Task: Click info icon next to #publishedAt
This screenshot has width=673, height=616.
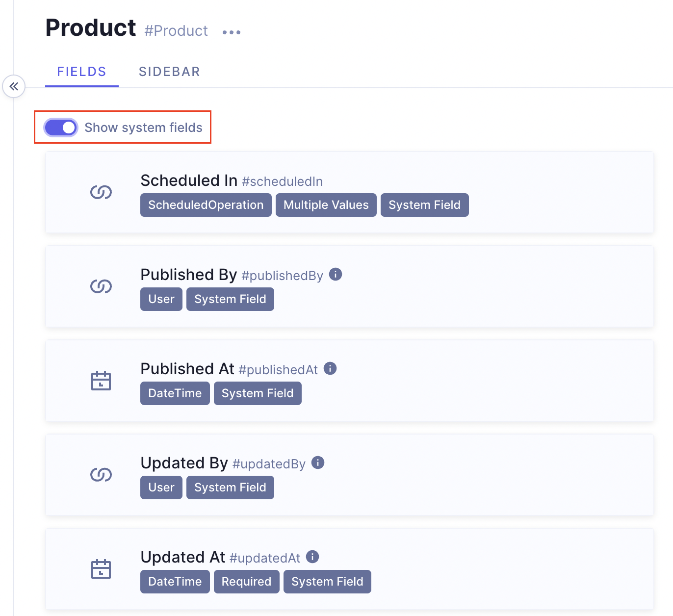Action: pos(330,368)
